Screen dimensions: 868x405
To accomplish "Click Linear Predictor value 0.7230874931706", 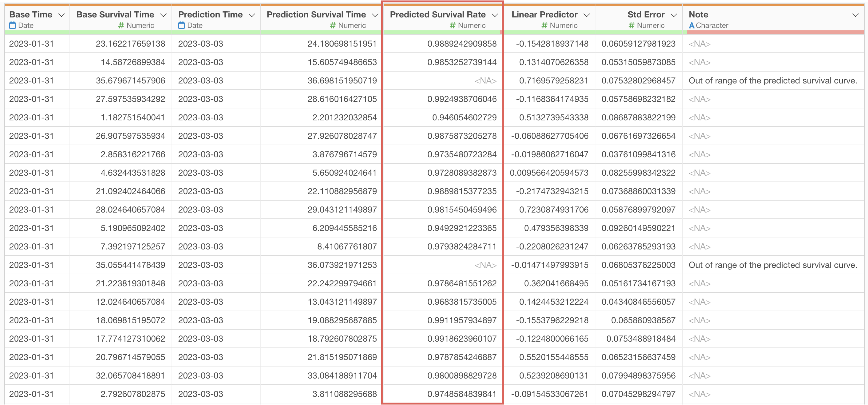I will coord(554,210).
